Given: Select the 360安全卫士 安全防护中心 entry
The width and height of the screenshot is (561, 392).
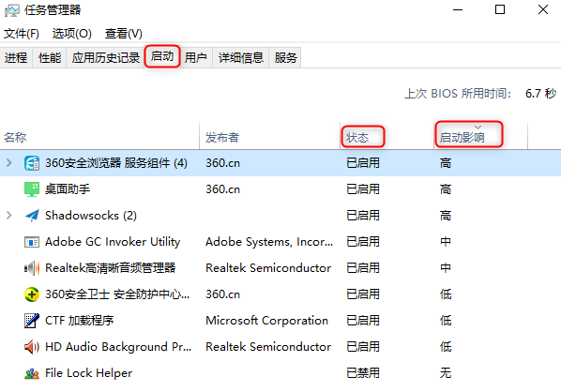Looking at the screenshot, I should point(117,294).
